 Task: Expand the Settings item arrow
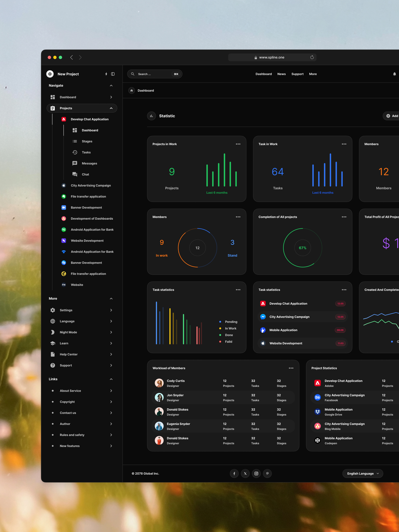point(111,310)
